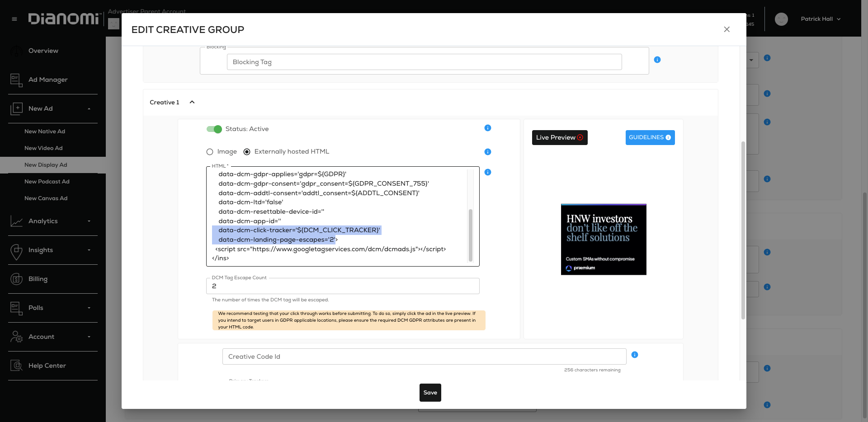This screenshot has width=868, height=422.
Task: Click the Live Preview button
Action: pyautogui.click(x=560, y=138)
